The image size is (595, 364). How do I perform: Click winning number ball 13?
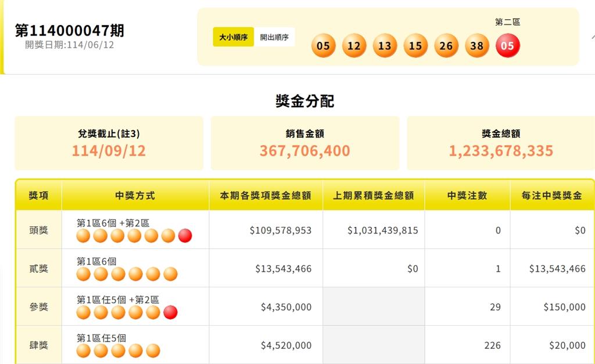(385, 45)
